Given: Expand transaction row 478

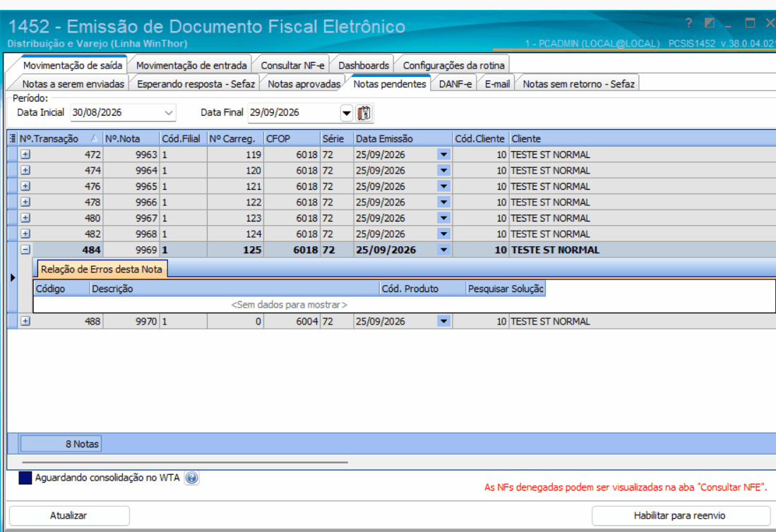Looking at the screenshot, I should pos(25,202).
